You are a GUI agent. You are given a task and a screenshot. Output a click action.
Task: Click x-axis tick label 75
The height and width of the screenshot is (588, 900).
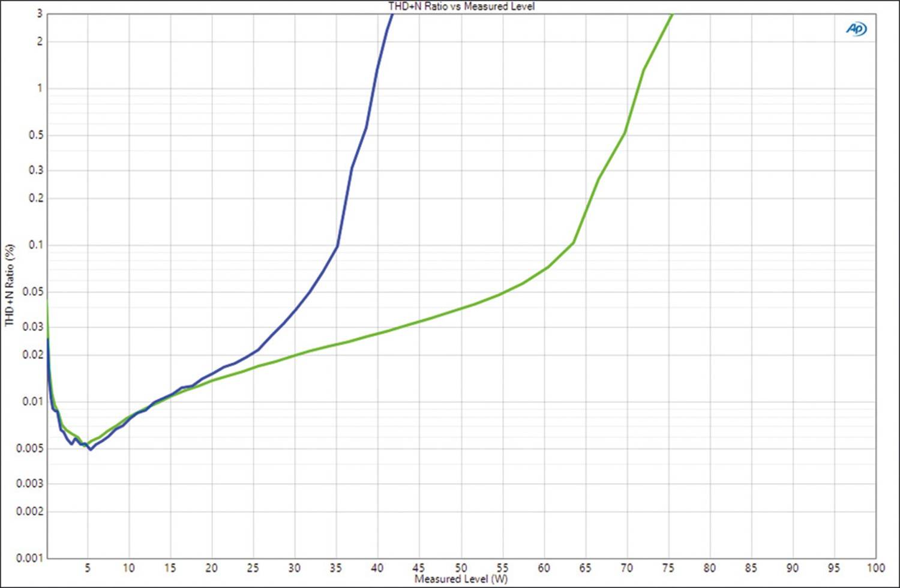click(x=668, y=568)
